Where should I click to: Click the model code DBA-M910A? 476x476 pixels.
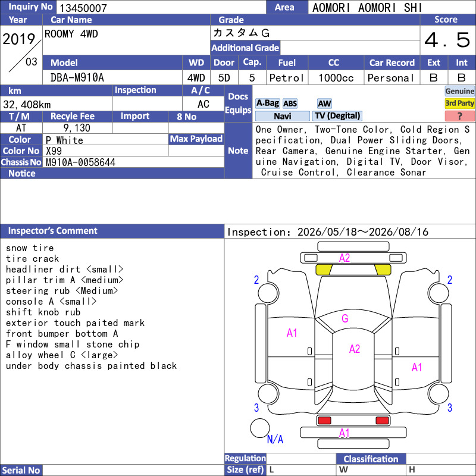click(77, 78)
